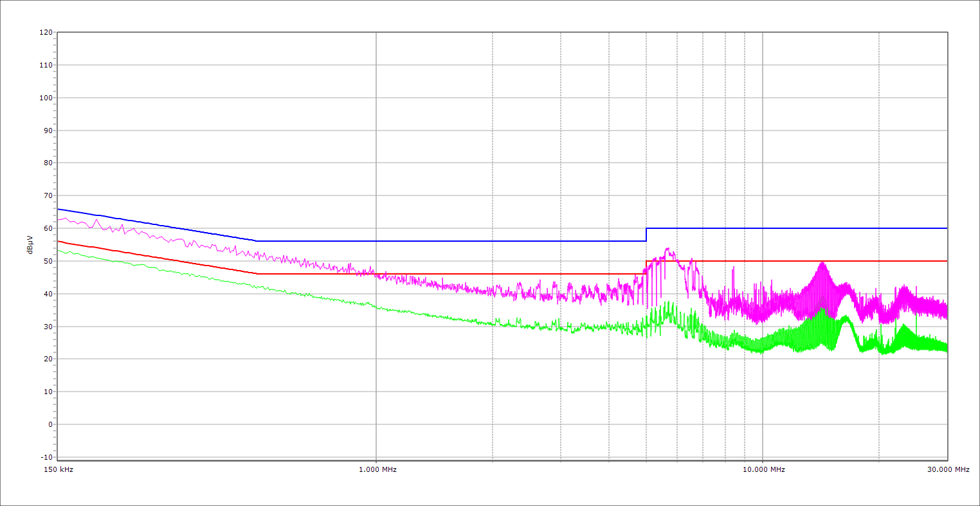Select the 0 value on the y-axis
The width and height of the screenshot is (980, 506).
[x=50, y=424]
